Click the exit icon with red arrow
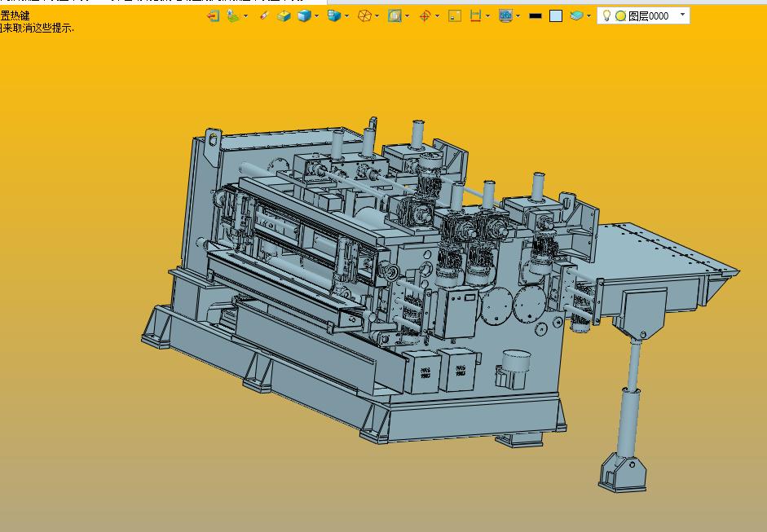This screenshot has width=767, height=532. 213,16
